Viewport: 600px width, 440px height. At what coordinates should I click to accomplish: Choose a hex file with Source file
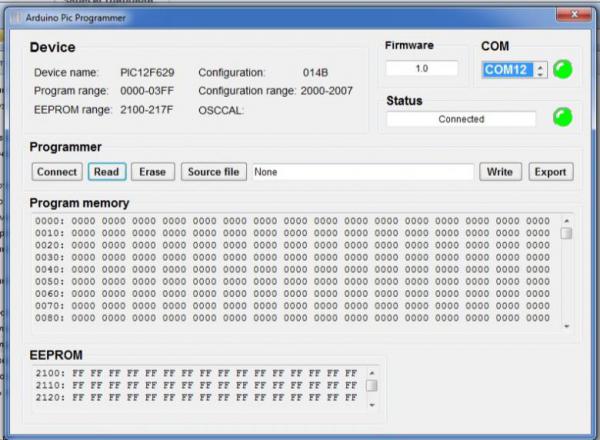pos(214,172)
